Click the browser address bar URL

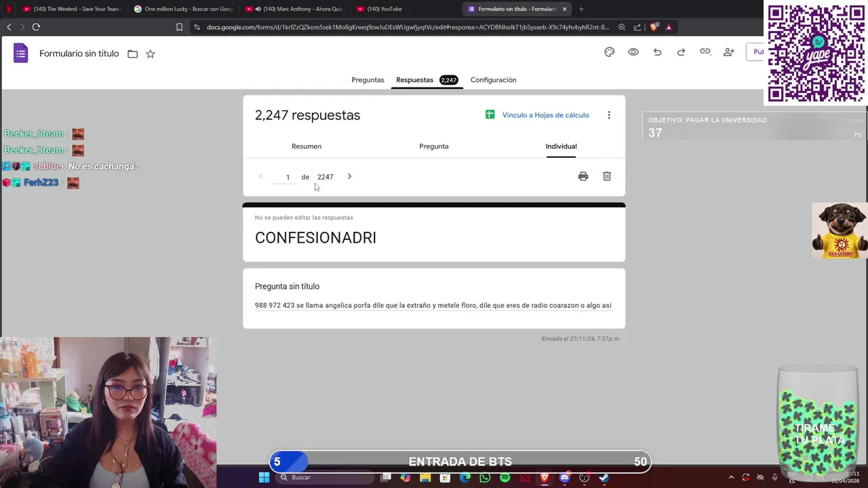point(408,27)
